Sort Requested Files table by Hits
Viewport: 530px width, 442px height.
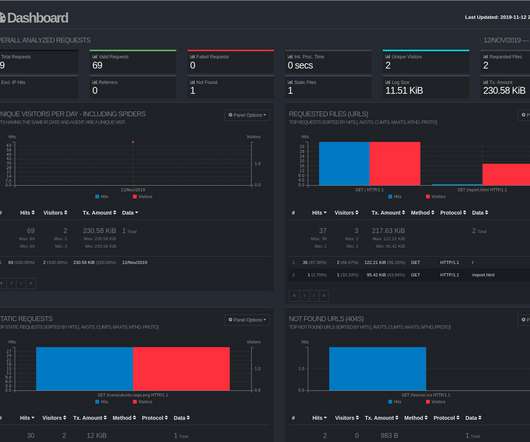(x=319, y=213)
